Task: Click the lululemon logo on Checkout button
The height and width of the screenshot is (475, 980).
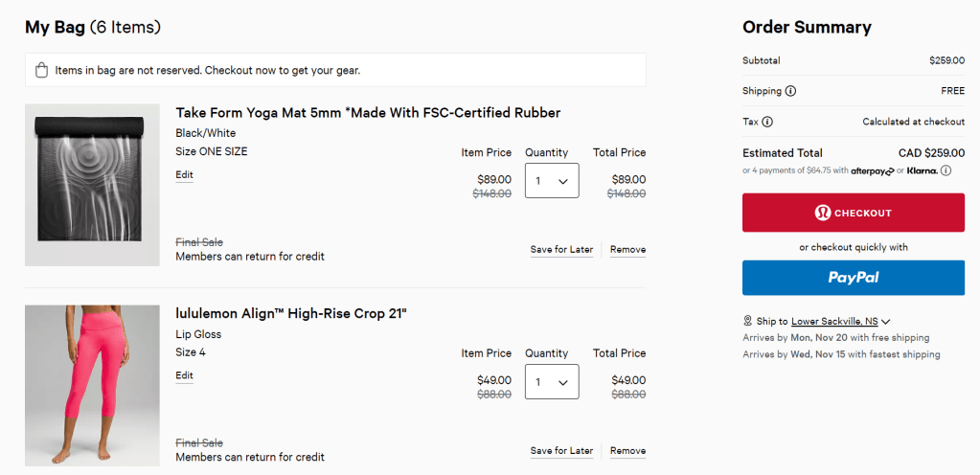Action: [x=822, y=213]
